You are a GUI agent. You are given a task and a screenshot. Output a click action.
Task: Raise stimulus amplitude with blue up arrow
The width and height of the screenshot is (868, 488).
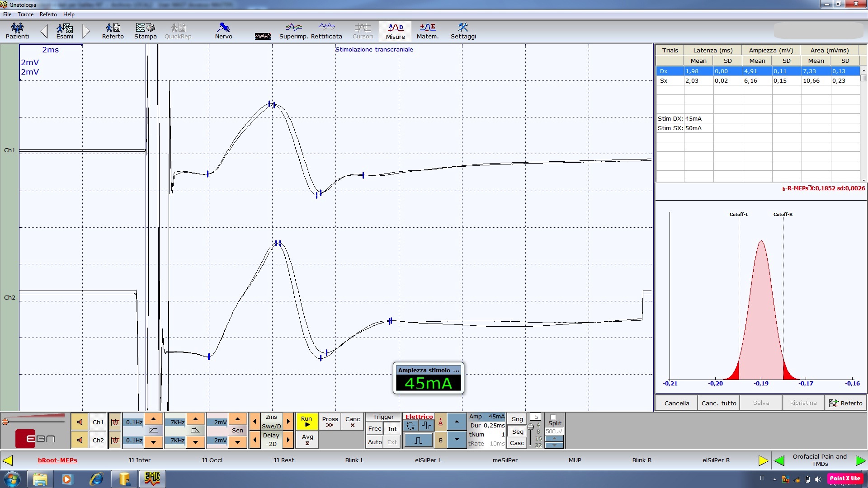pyautogui.click(x=457, y=422)
